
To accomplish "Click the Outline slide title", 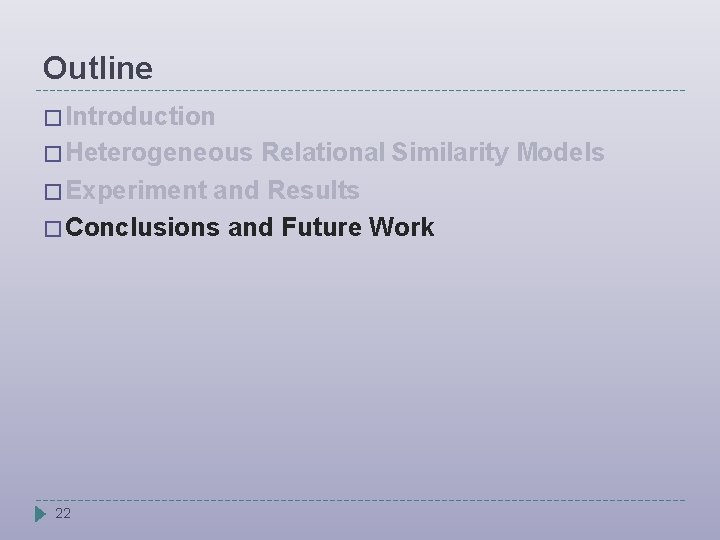I will tap(98, 68).
